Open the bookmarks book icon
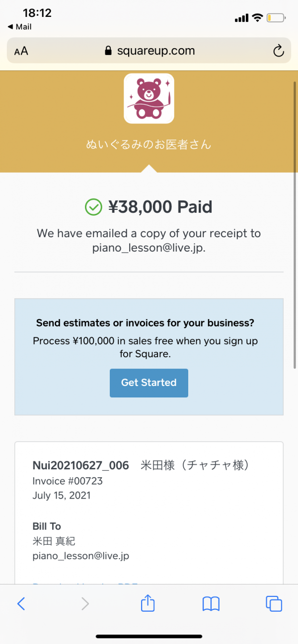 [211, 603]
